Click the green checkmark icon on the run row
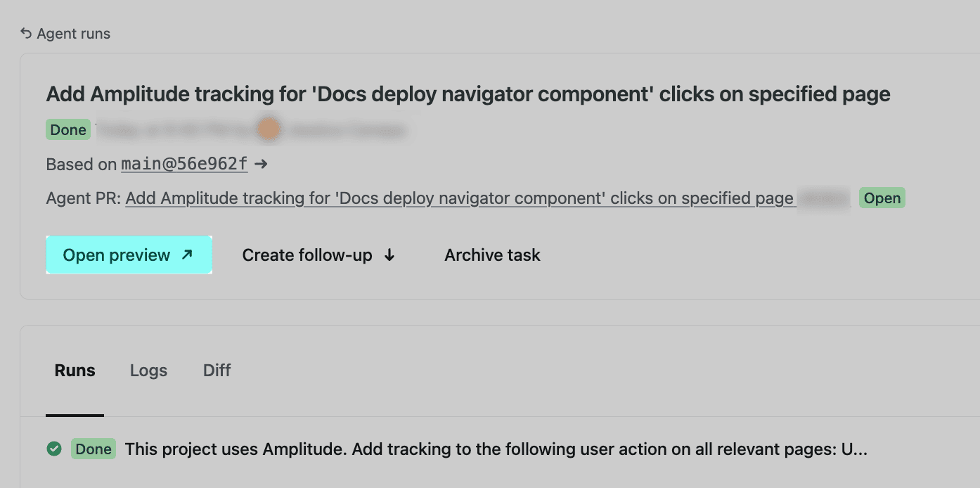 [53, 449]
